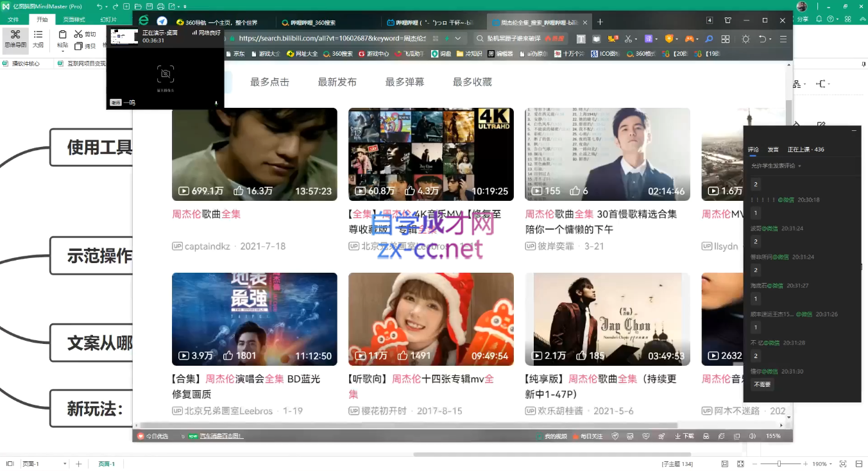Image resolution: width=868 pixels, height=471 pixels.
Task: Open the 页面-1 page selector dropdown
Action: [45, 464]
